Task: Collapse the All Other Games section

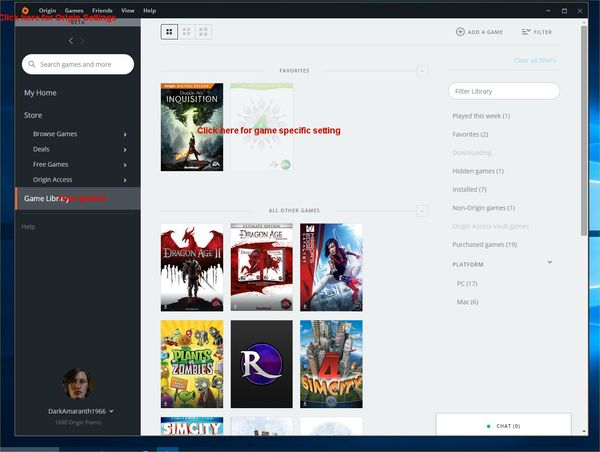Action: coord(422,211)
